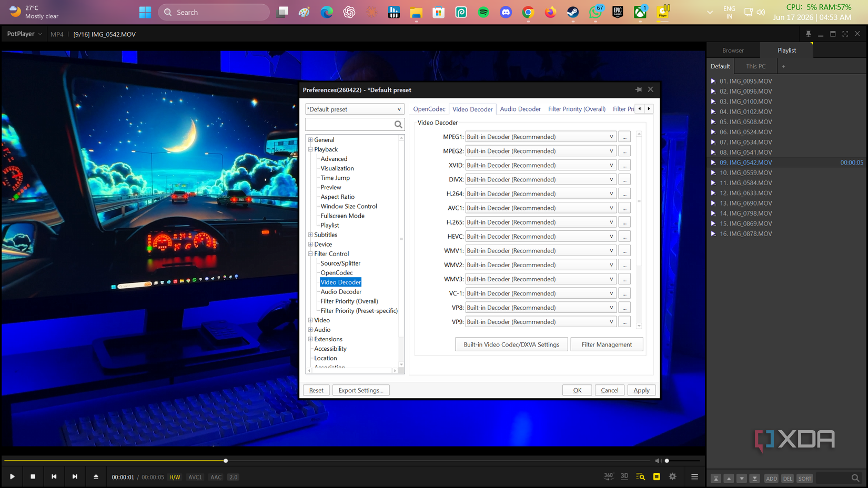Stop the video playback
The width and height of the screenshot is (868, 488).
(x=33, y=476)
